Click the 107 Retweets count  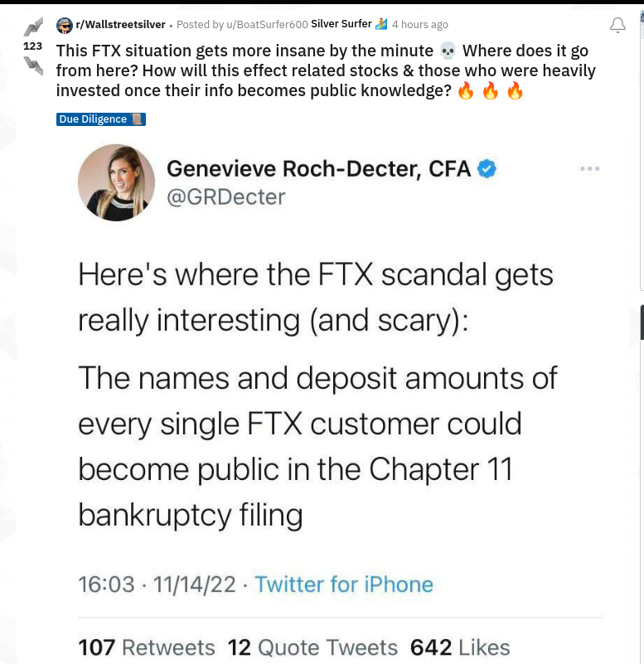coord(146,647)
